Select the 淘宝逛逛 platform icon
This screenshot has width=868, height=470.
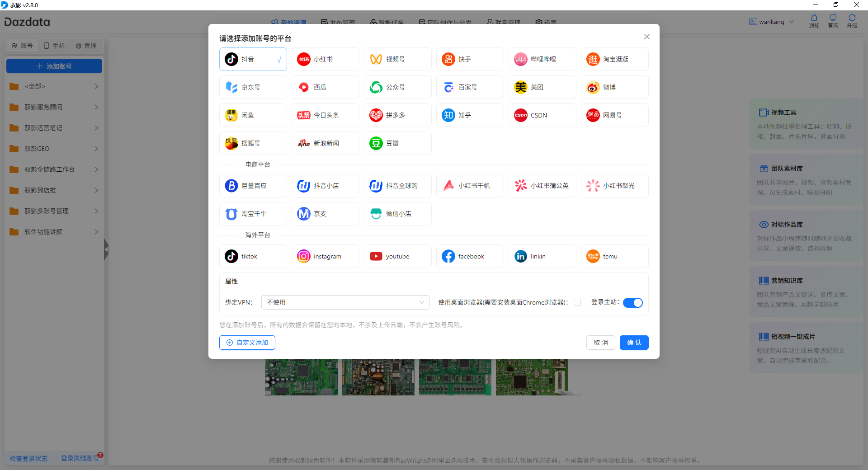[x=593, y=59]
